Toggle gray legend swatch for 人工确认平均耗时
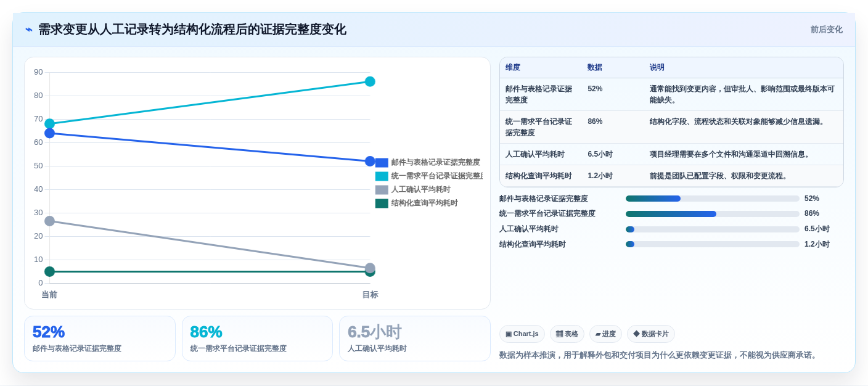The height and width of the screenshot is (386, 868). 382,190
